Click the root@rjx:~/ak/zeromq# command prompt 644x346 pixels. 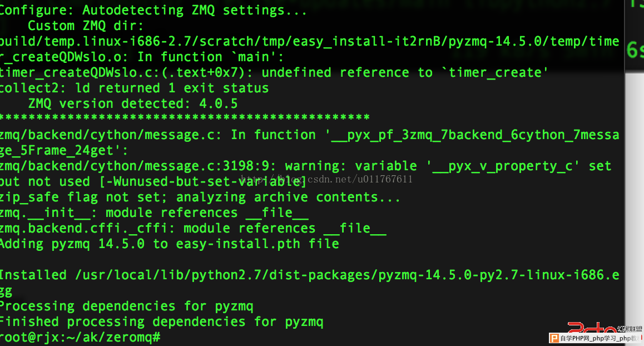pyautogui.click(x=80, y=337)
